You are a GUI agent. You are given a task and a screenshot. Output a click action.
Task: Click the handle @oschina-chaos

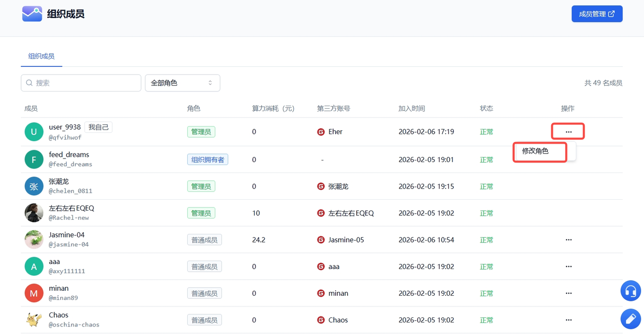tap(74, 324)
